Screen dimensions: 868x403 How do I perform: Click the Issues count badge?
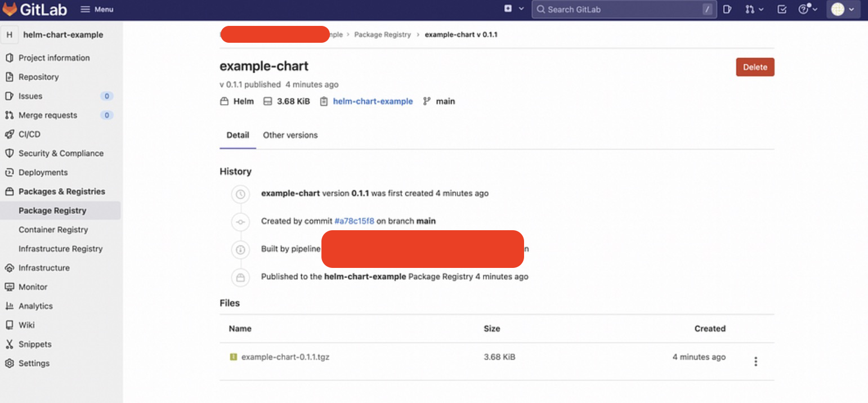107,96
